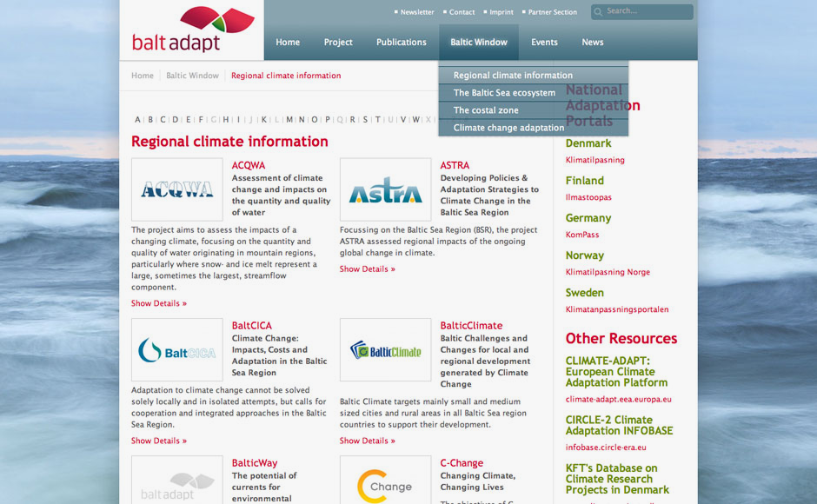The height and width of the screenshot is (504, 817).
Task: Open the ACQWA project logo thumbnail
Action: (x=176, y=189)
